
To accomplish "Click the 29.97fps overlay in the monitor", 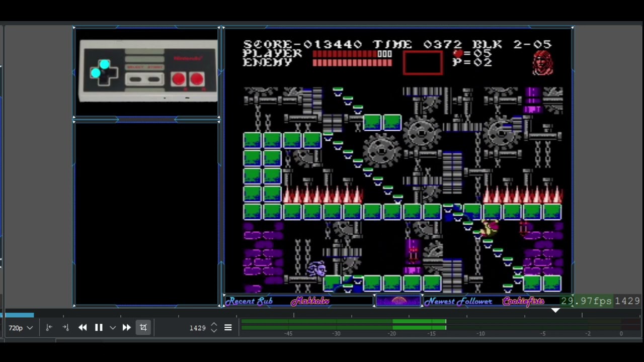I will click(x=586, y=301).
